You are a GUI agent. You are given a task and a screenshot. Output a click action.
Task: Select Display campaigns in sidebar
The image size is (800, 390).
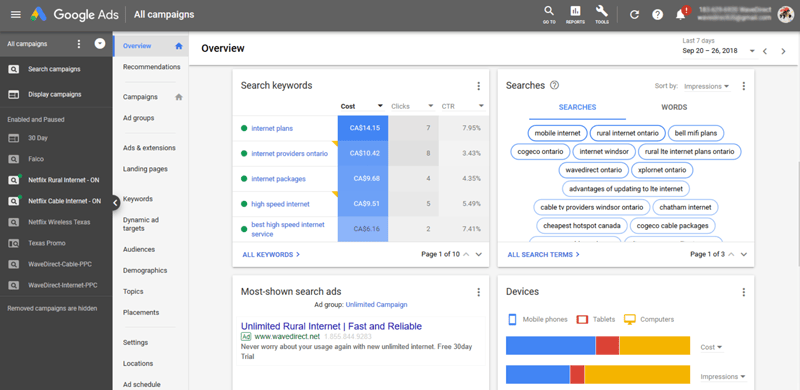coord(56,94)
